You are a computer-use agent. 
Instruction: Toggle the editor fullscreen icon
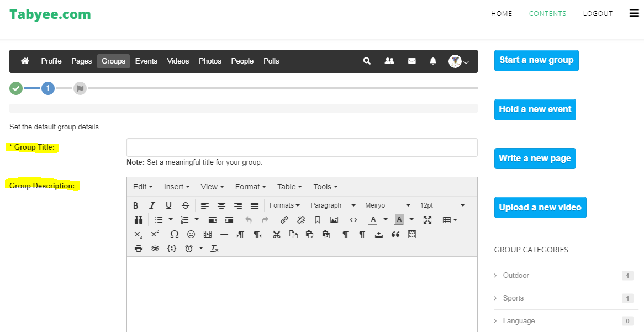pos(427,220)
